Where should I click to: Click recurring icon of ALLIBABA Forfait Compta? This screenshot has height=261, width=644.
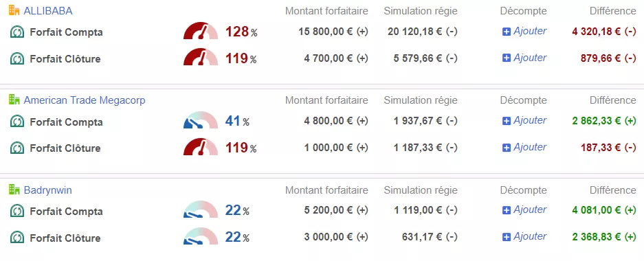point(17,32)
